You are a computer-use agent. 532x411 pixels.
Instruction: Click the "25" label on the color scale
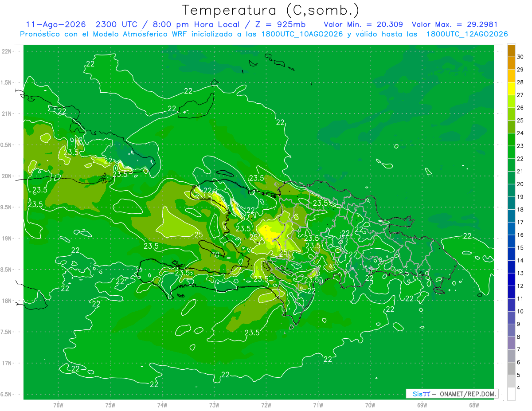pos(520,121)
